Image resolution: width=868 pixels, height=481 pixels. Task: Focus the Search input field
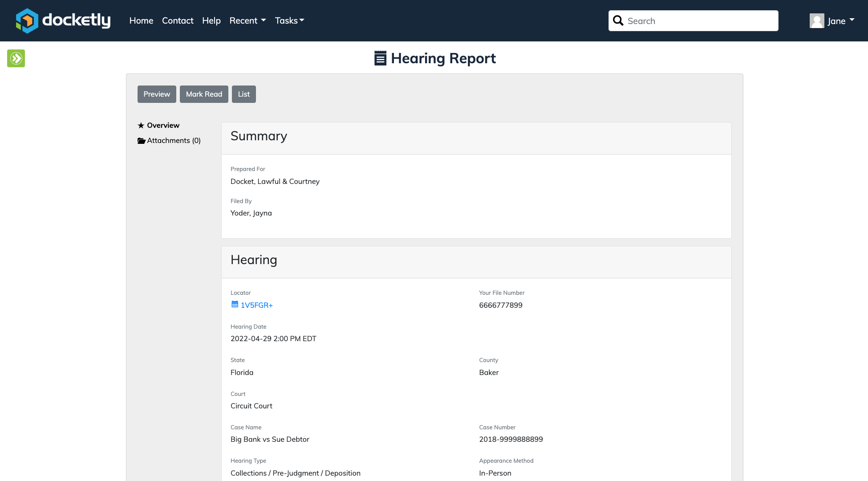pos(700,21)
